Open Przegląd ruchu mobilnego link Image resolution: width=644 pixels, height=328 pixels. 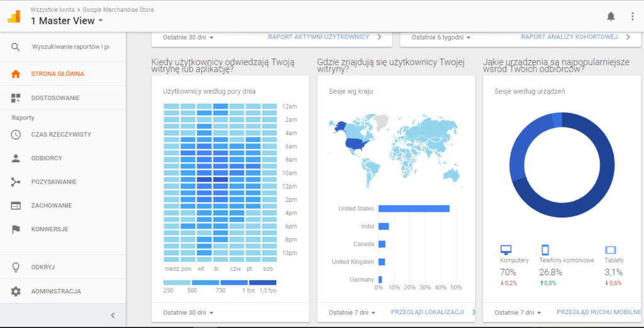pyautogui.click(x=599, y=312)
